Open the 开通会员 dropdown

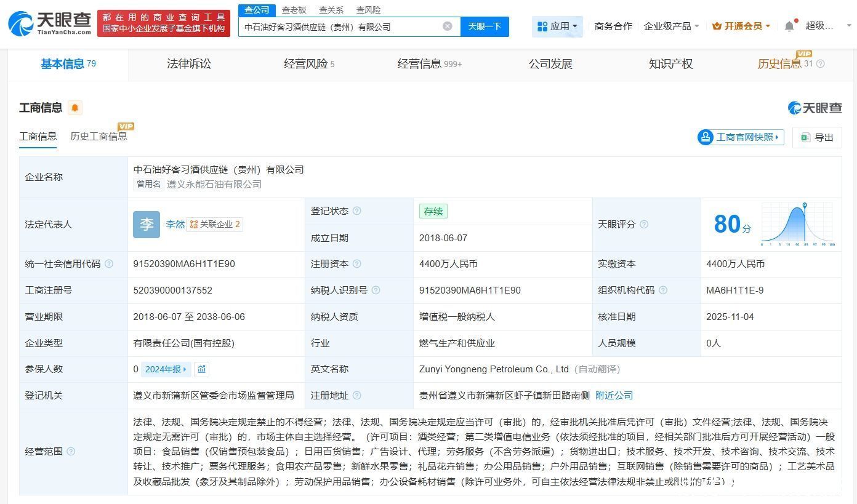[741, 26]
